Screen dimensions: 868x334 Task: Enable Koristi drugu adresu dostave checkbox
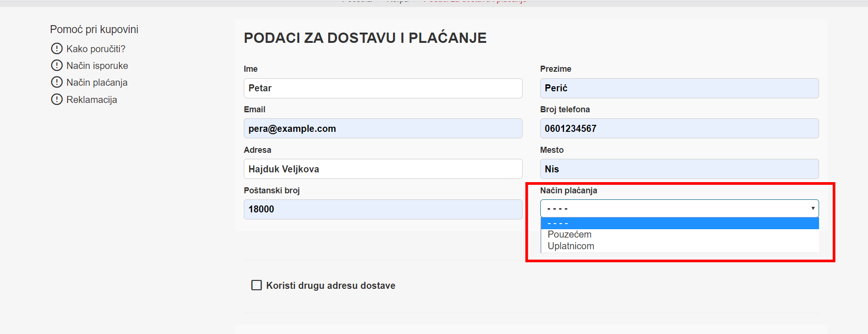[x=256, y=285]
